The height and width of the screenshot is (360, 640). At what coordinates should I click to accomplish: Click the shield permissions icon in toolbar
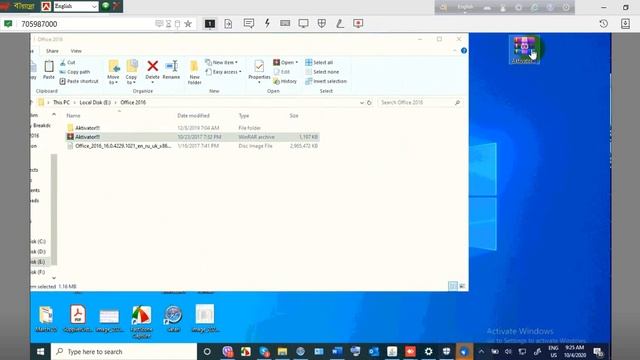pyautogui.click(x=322, y=24)
